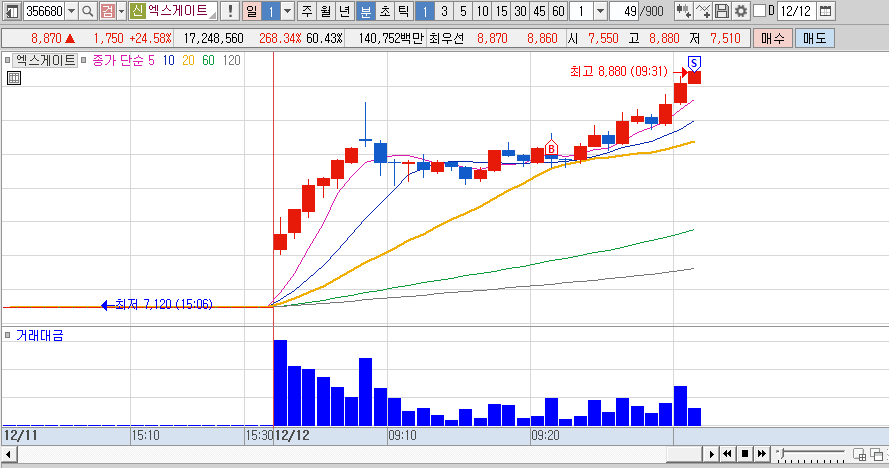This screenshot has height=468, width=889.
Task: Select the 틱 tick chart toggle
Action: coord(403,11)
